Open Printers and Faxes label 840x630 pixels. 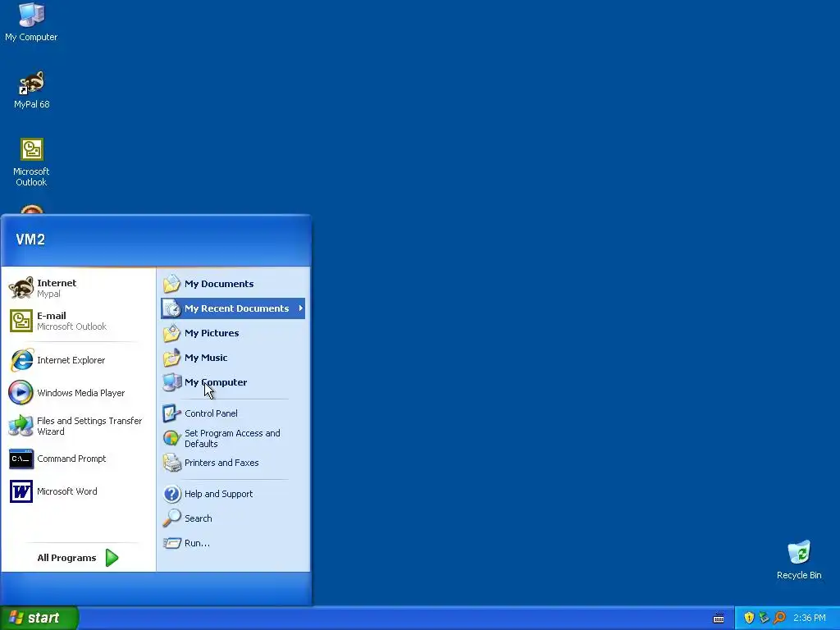point(221,463)
